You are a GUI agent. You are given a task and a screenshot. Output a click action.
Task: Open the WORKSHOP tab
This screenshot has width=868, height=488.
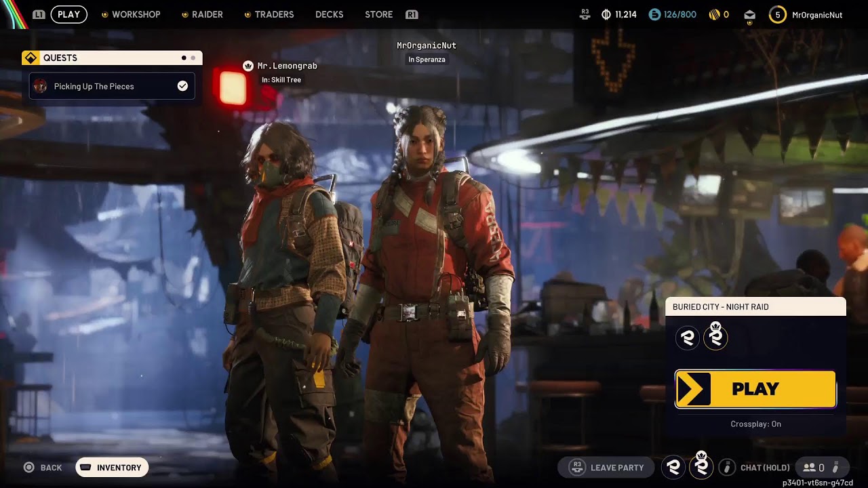click(136, 14)
